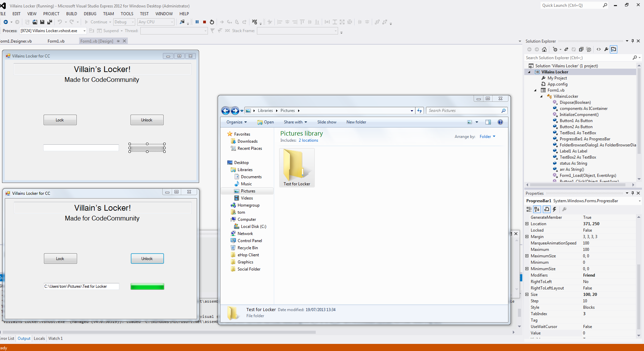Image resolution: width=644 pixels, height=351 pixels.
Task: Click the Save All toolbar icon
Action: click(50, 22)
